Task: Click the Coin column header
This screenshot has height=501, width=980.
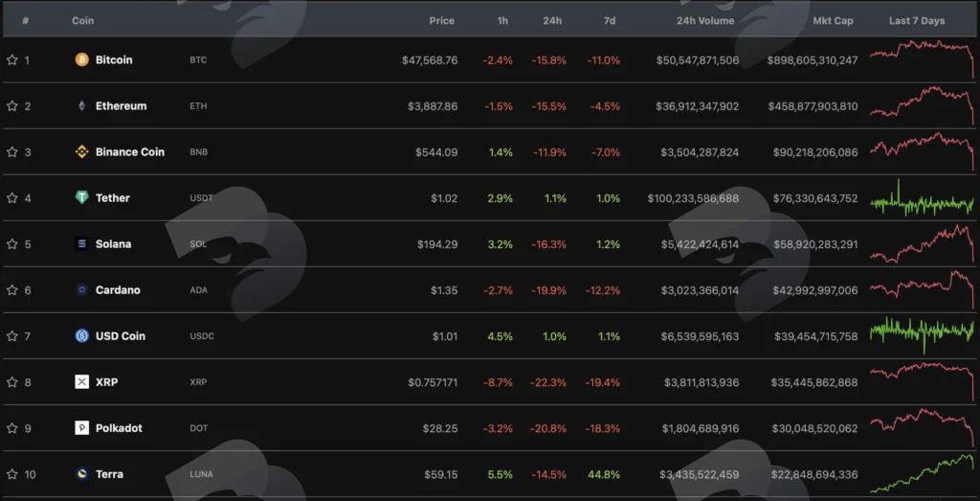Action: coord(82,21)
